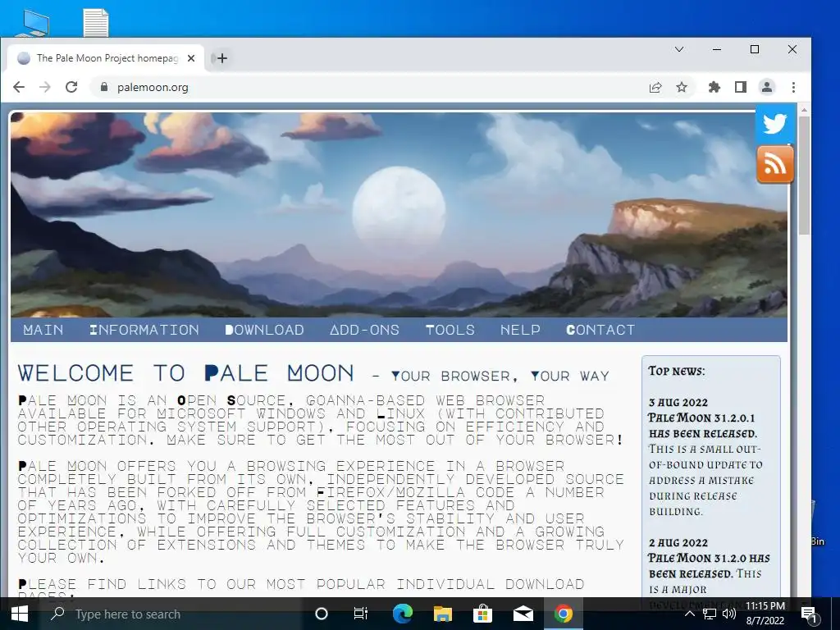Expand the tab search dropdown arrow
The image size is (840, 630).
pyautogui.click(x=679, y=49)
